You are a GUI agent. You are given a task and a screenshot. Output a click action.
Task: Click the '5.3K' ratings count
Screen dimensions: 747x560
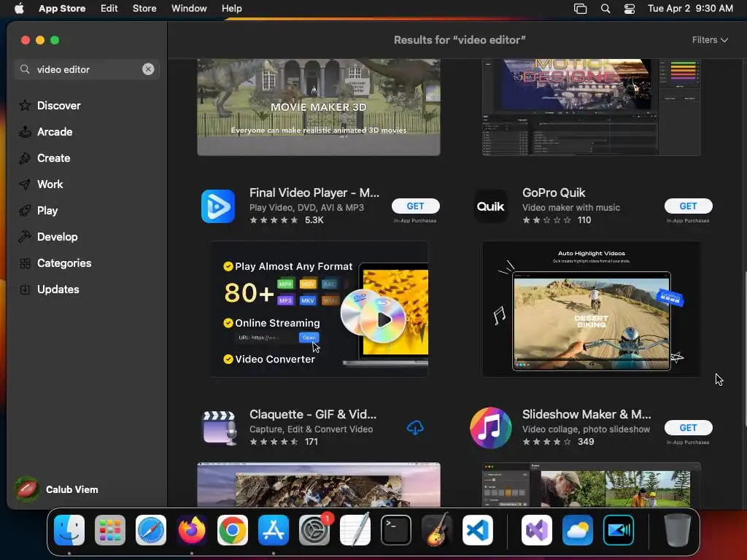[314, 220]
